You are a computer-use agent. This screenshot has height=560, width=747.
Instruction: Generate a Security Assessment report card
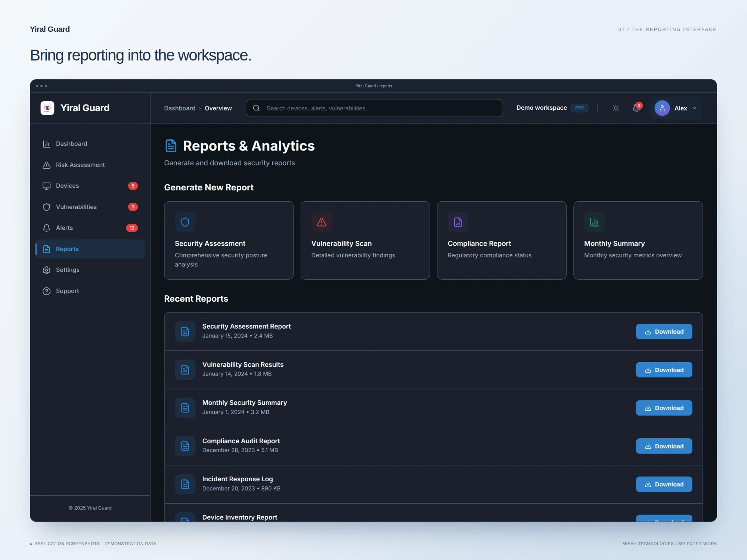coord(229,240)
